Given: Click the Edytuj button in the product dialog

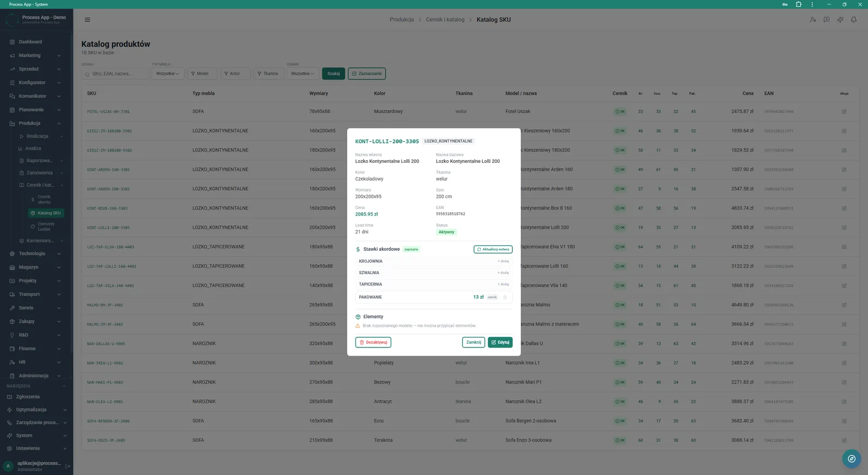Looking at the screenshot, I should pos(500,343).
